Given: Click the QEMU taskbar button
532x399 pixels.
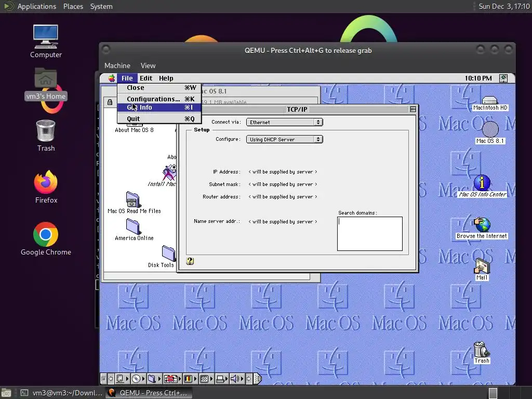Looking at the screenshot, I should point(148,393).
